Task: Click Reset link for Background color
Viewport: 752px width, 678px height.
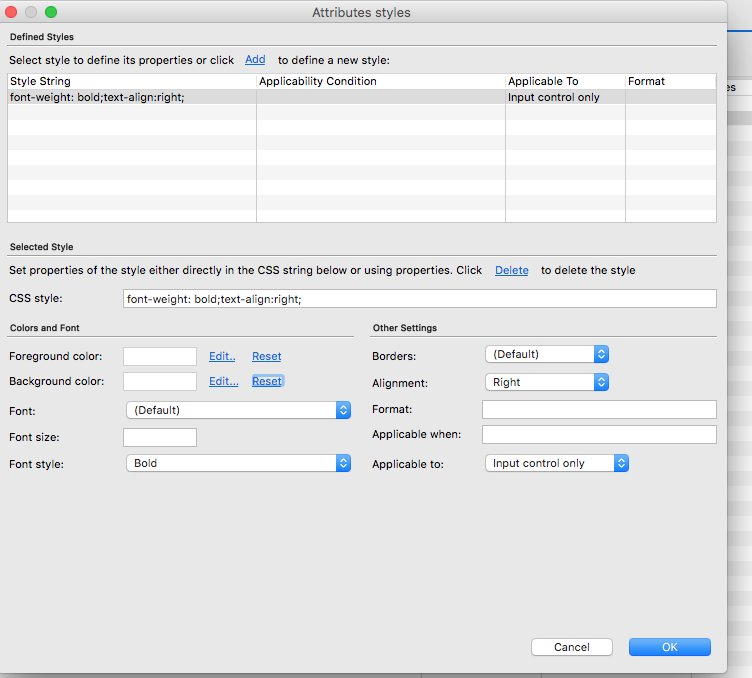Action: coord(267,381)
